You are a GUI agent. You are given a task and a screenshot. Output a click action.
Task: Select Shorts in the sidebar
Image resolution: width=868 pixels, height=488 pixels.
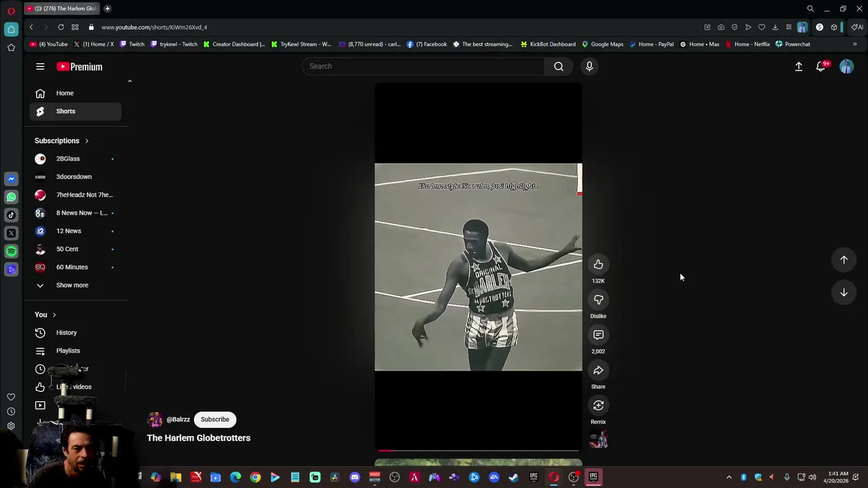75,111
